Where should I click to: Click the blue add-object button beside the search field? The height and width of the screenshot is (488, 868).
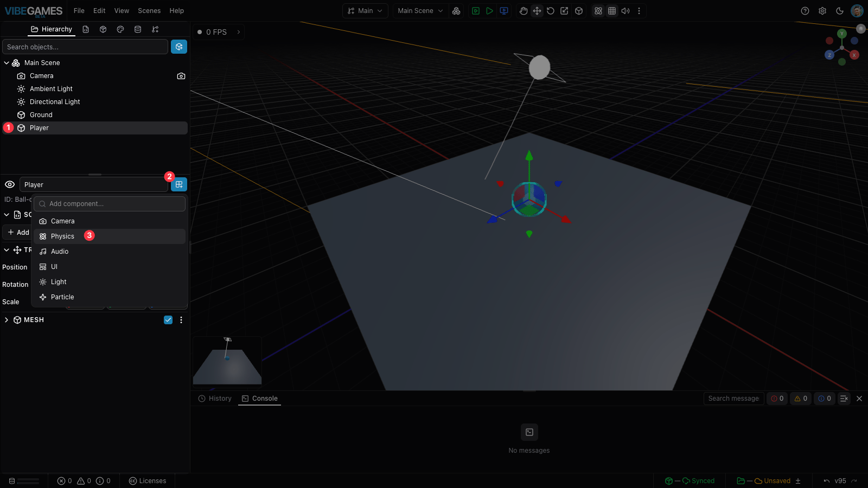point(179,47)
